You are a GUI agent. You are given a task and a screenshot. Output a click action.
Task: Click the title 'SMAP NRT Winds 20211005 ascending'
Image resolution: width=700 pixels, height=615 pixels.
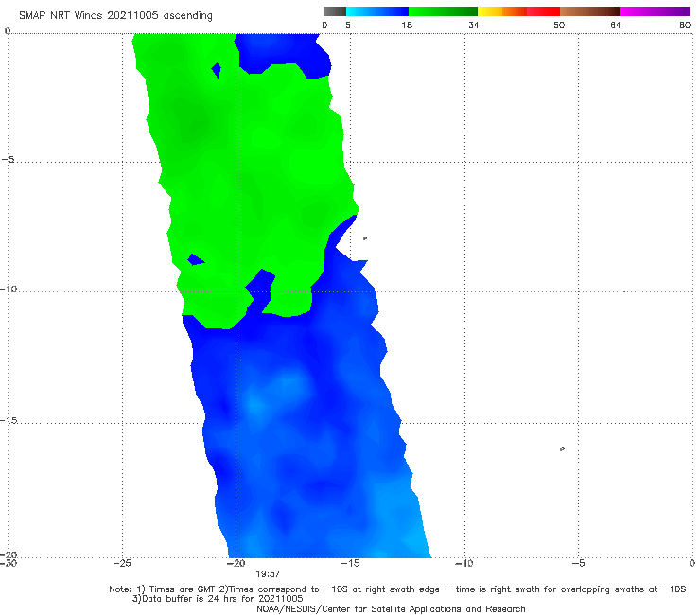(x=115, y=15)
